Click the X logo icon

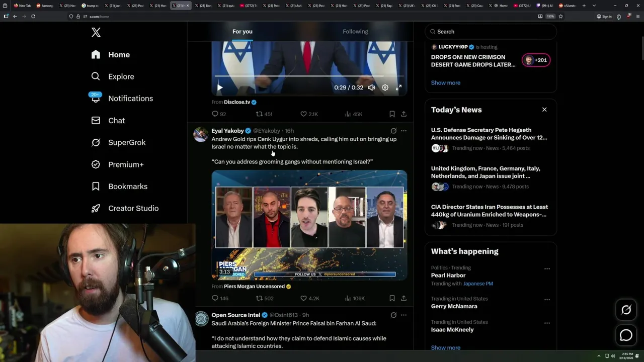[96, 33]
